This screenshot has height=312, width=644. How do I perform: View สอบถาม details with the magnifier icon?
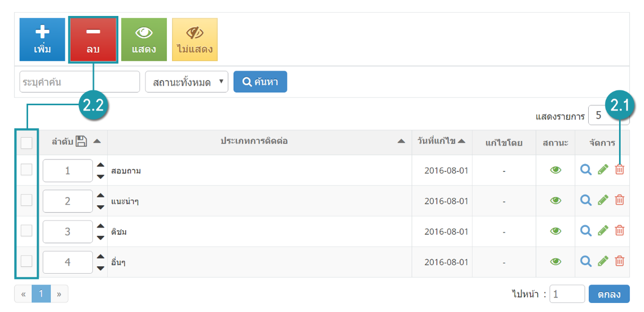click(586, 170)
